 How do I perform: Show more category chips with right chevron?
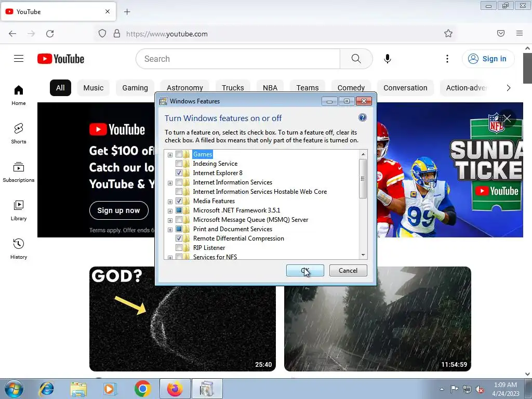[508, 88]
